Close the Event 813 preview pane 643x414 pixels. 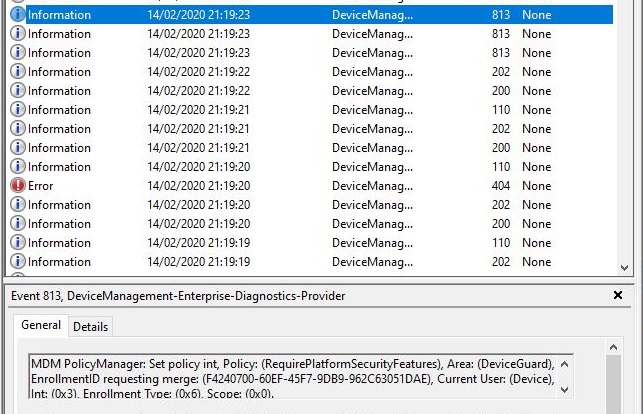point(617,296)
